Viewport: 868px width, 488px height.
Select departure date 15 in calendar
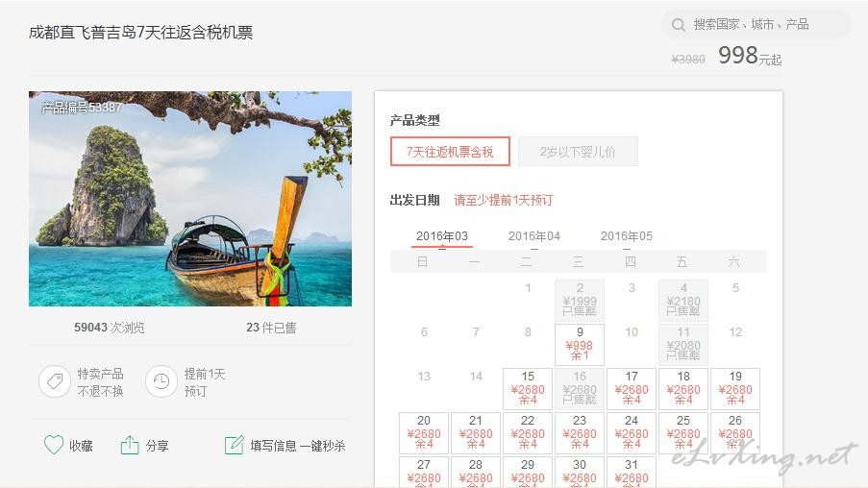(x=528, y=388)
